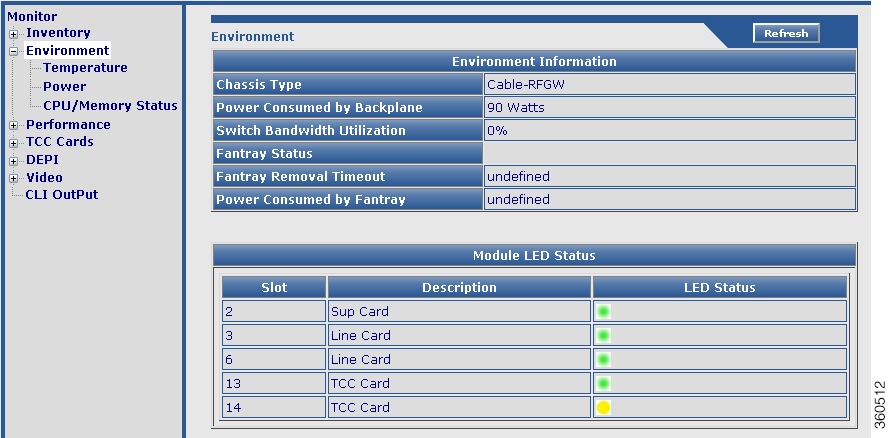The image size is (888, 438).
Task: Click the Refresh button
Action: pyautogui.click(x=786, y=33)
